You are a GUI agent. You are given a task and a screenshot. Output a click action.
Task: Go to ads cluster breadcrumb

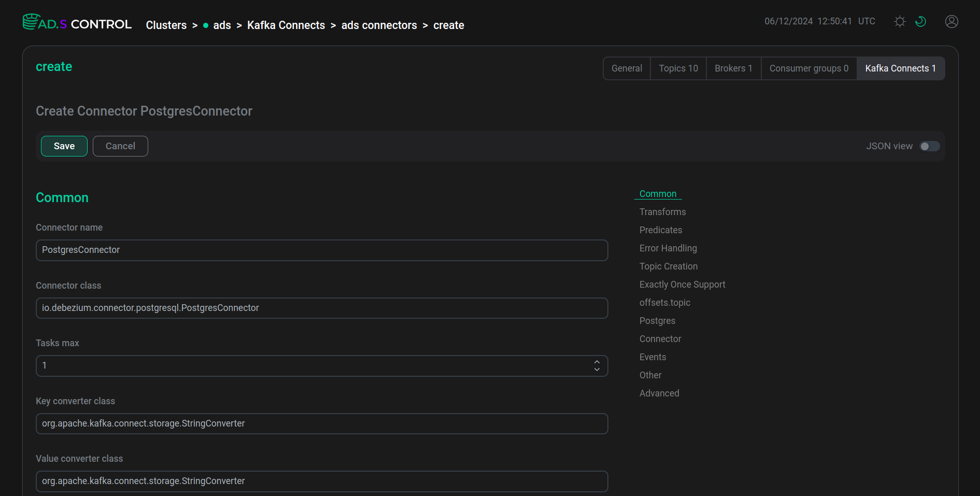coord(222,25)
